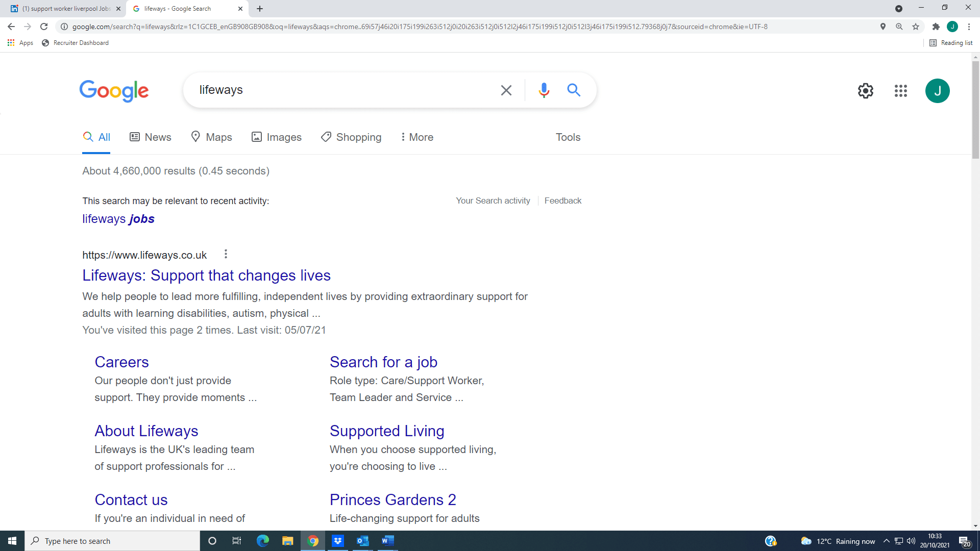Open Chrome extensions puzzle icon
This screenshot has height=551, width=980.
click(936, 27)
